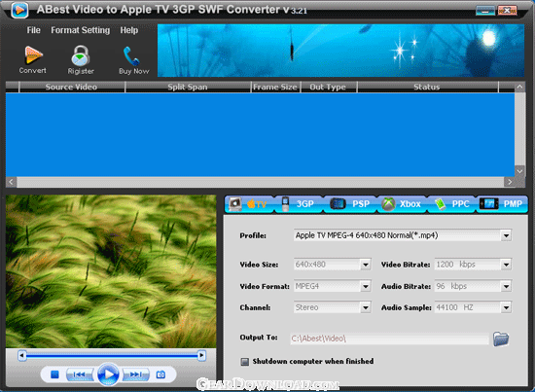The width and height of the screenshot is (535, 392).
Task: Switch to the 3GP tab
Action: pos(299,203)
